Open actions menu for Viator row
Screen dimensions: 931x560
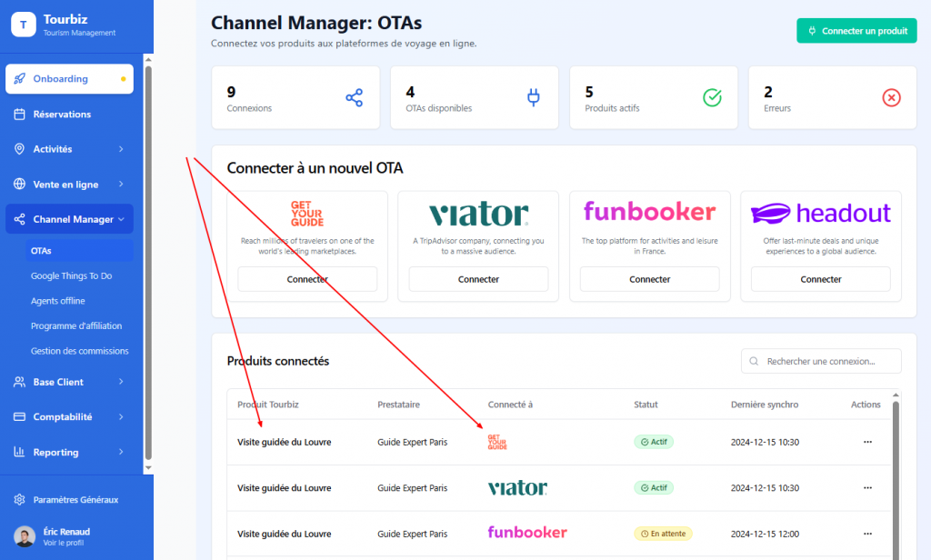pos(866,488)
